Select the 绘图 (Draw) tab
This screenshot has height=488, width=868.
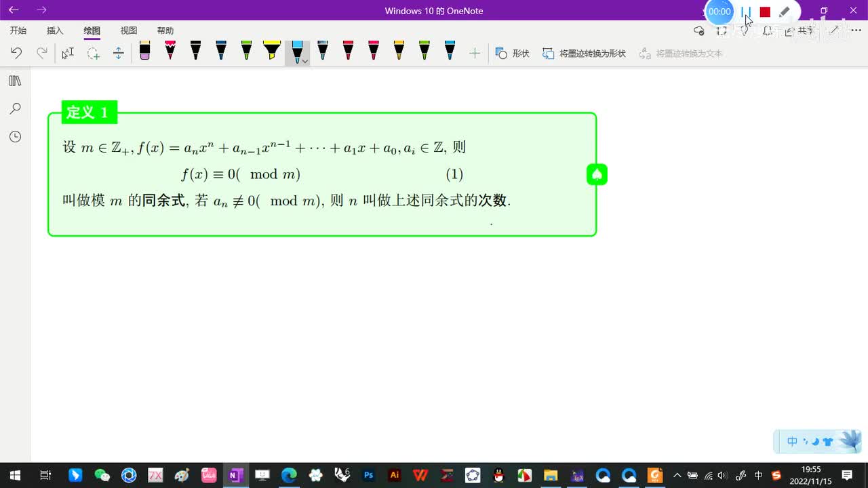[x=92, y=30]
